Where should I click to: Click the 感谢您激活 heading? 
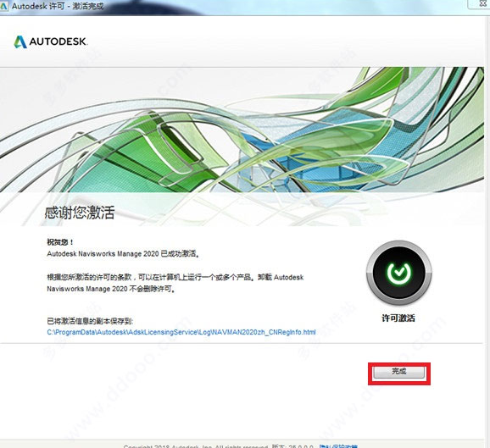click(80, 213)
